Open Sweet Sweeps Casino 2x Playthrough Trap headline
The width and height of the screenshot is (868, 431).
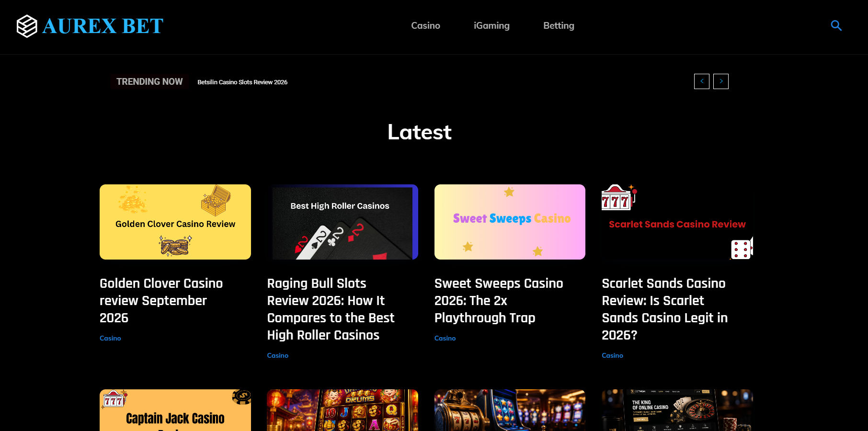(499, 300)
